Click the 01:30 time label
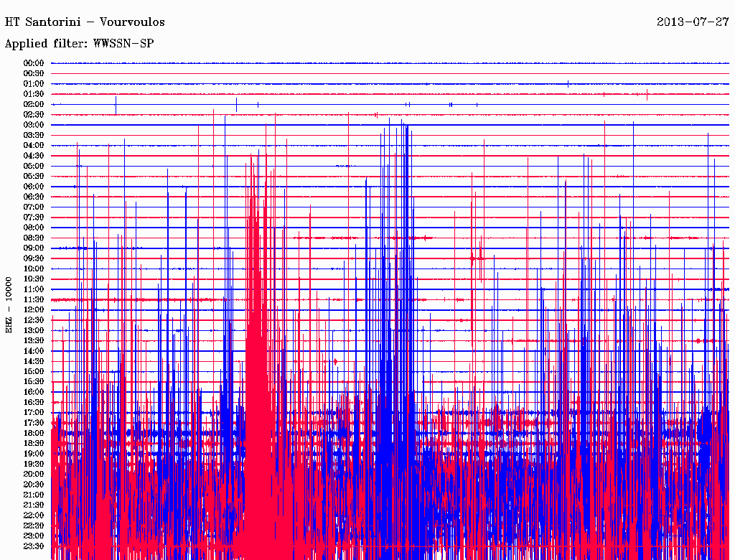Screen dimensions: 735x560 click(x=33, y=94)
